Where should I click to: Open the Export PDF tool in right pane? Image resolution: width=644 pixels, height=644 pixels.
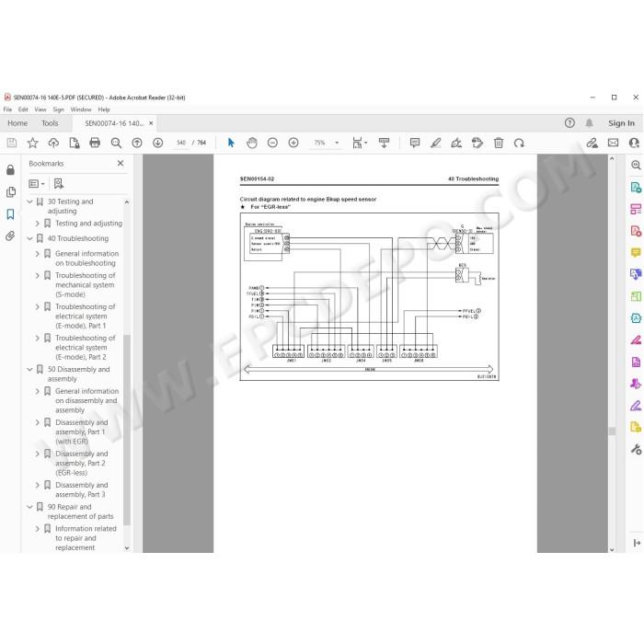(x=636, y=188)
